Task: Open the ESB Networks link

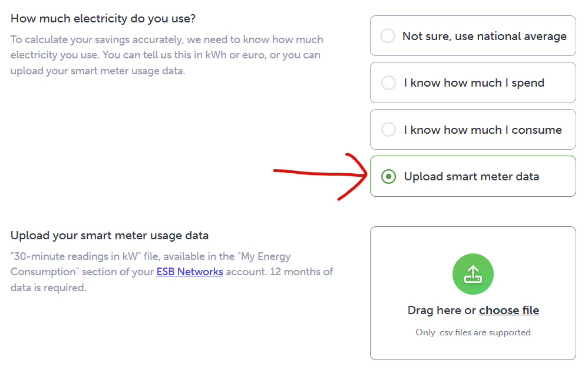Action: tap(190, 272)
